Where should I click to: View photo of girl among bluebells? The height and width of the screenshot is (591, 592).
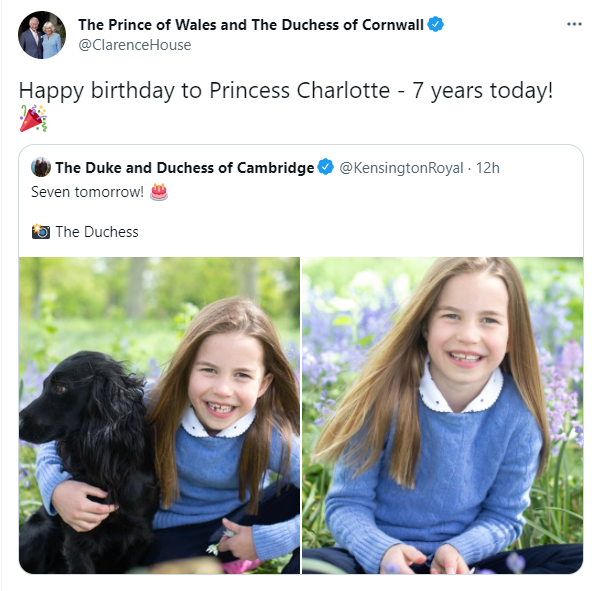click(x=442, y=415)
